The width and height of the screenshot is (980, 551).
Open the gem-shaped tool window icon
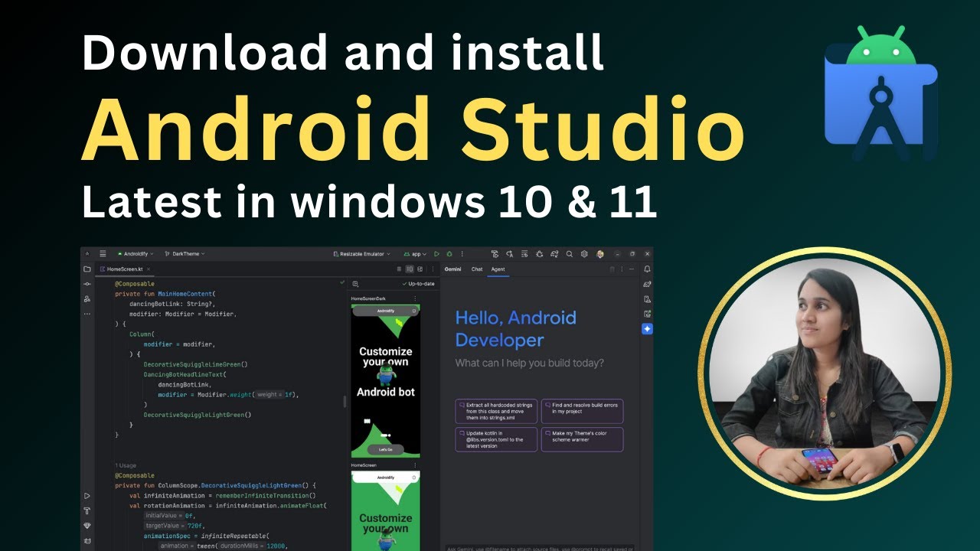(87, 525)
